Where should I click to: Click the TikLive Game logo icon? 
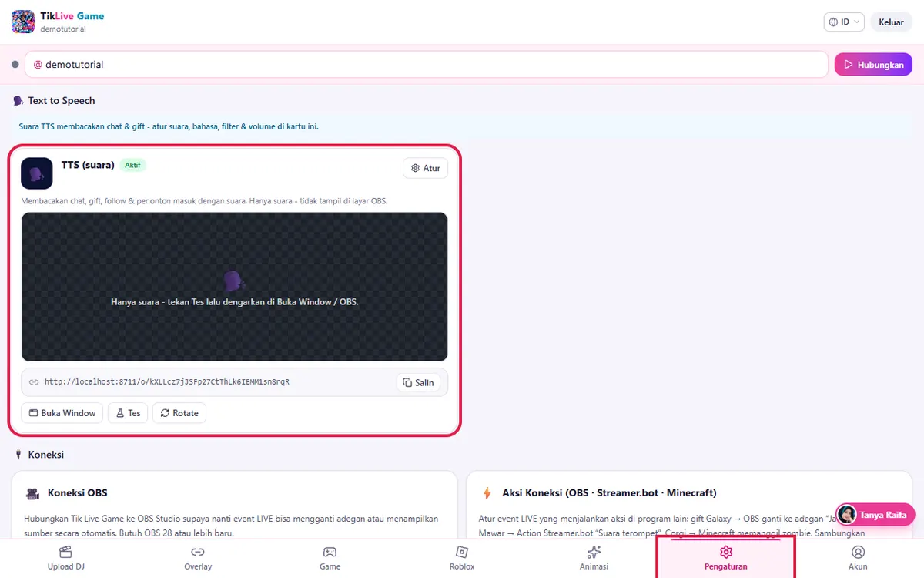point(23,22)
